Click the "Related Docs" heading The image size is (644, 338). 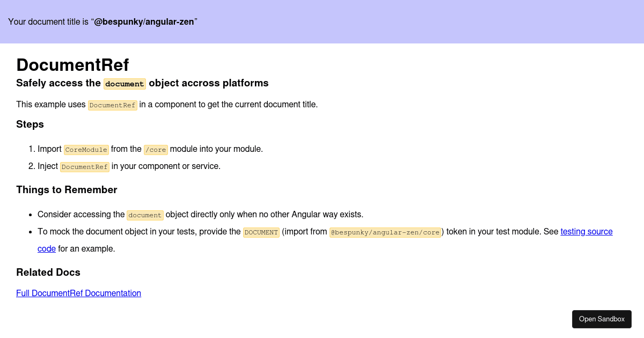[x=48, y=272]
